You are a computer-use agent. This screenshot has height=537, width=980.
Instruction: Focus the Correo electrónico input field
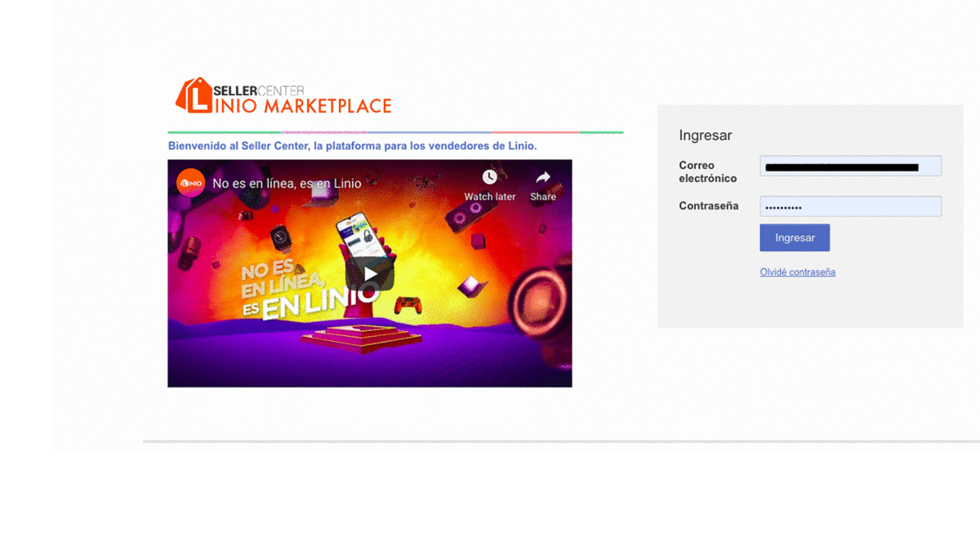click(850, 166)
